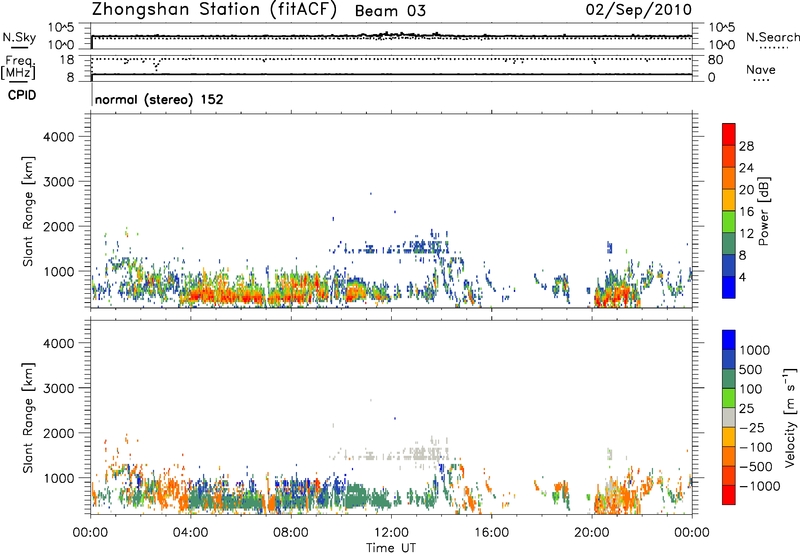Click the '08:00' time tick label
800x554 pixels.
291,533
